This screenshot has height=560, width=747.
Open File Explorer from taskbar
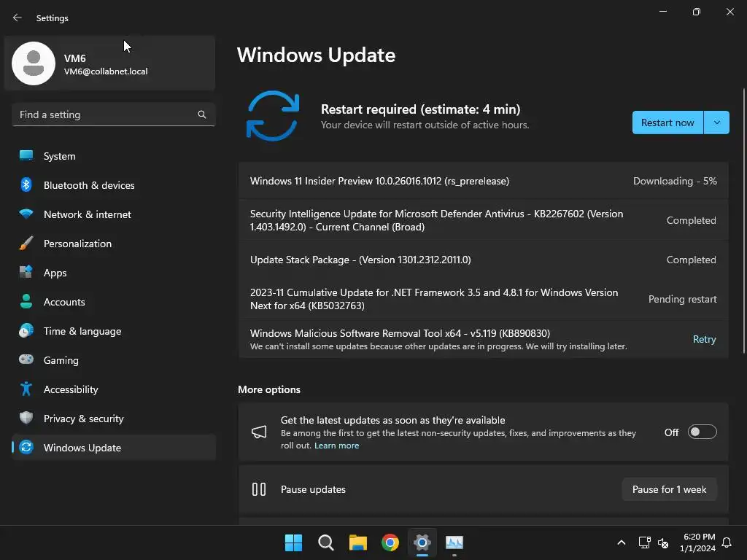click(357, 542)
